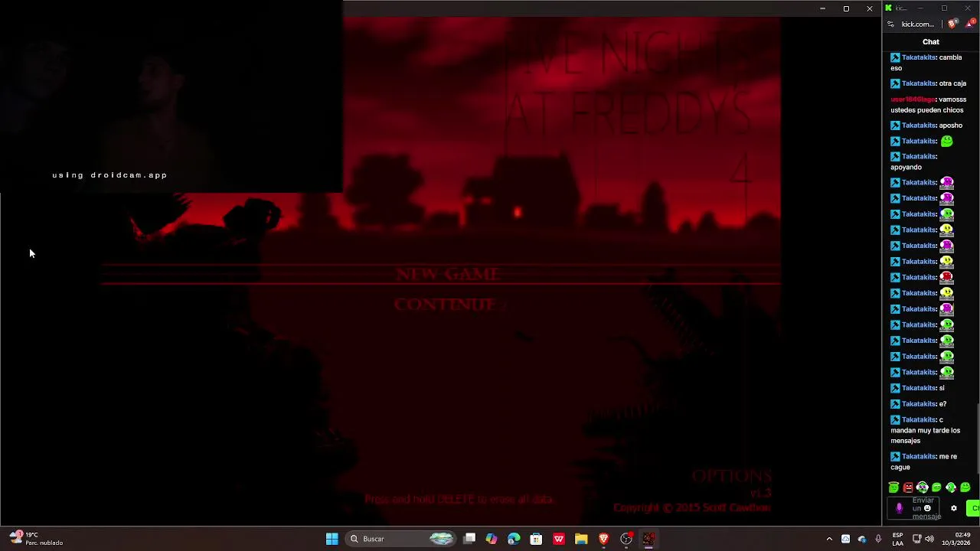The height and width of the screenshot is (551, 980).
Task: Open ESP LAA keyboard language switcher
Action: pos(898,539)
